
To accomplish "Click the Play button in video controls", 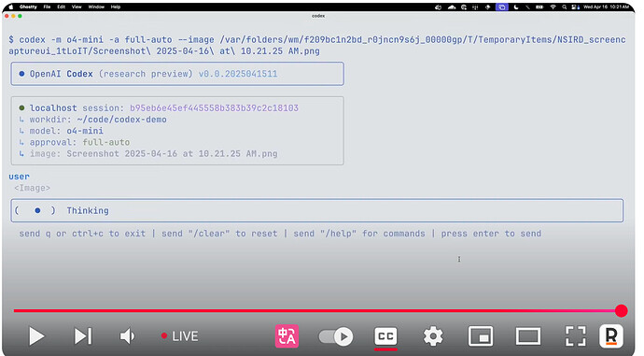I will 36,336.
